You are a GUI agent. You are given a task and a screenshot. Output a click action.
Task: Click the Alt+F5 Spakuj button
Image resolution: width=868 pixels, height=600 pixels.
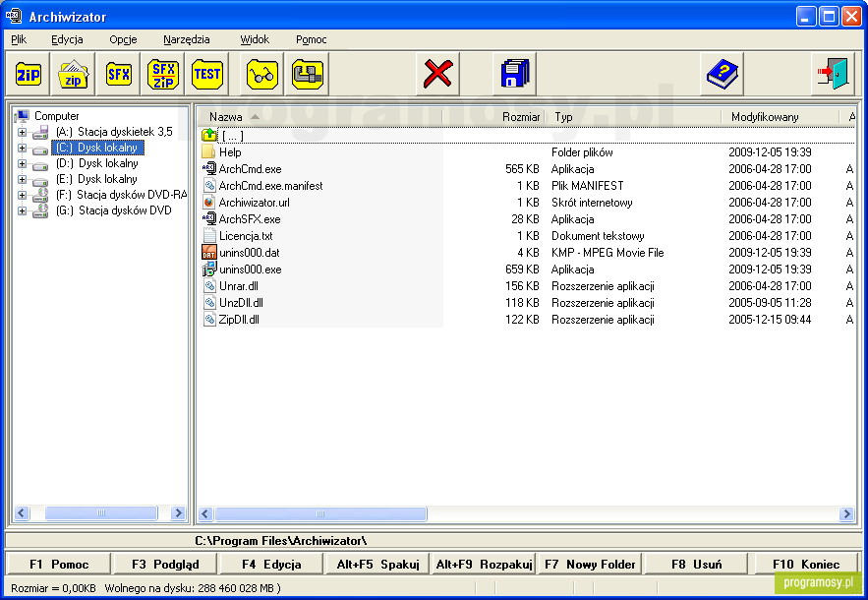pyautogui.click(x=378, y=564)
